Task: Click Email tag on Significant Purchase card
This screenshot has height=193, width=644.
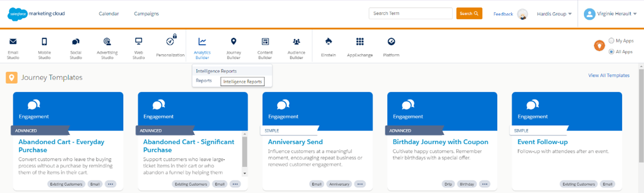Action: [219, 184]
